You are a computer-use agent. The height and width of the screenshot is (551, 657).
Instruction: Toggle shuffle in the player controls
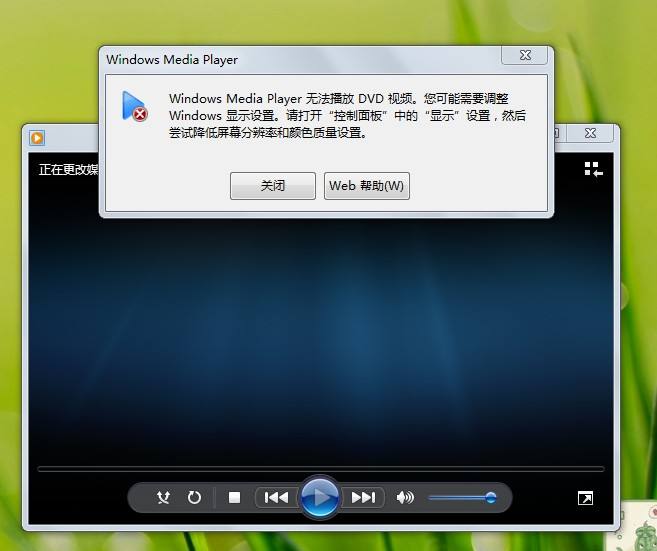(x=163, y=497)
